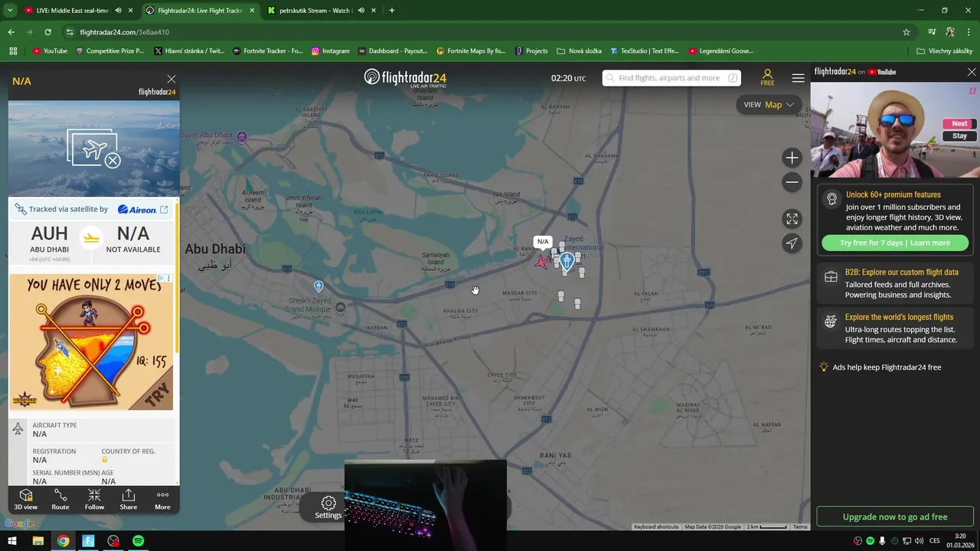
Task: Select the Flightradar24 Live Flight Tracker tab
Action: [201, 11]
